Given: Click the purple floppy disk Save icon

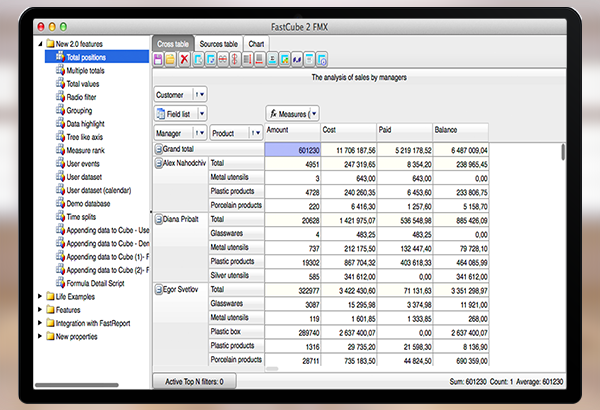Looking at the screenshot, I should (159, 61).
